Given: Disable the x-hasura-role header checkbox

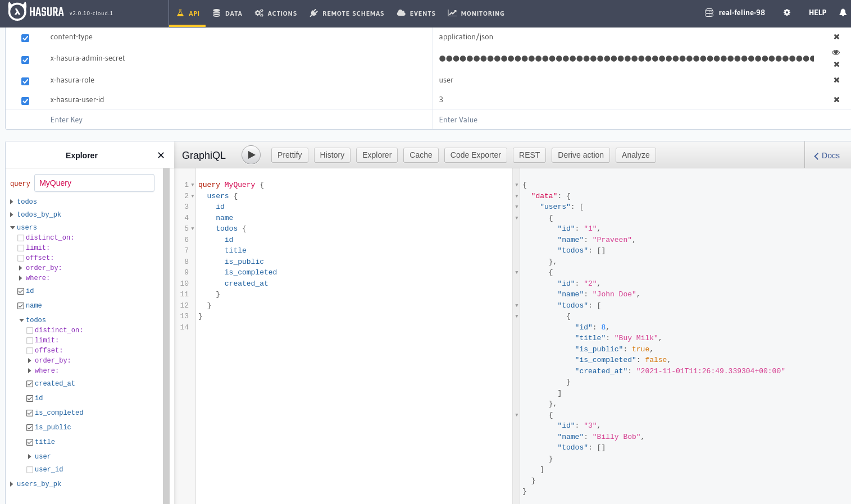Looking at the screenshot, I should tap(25, 81).
